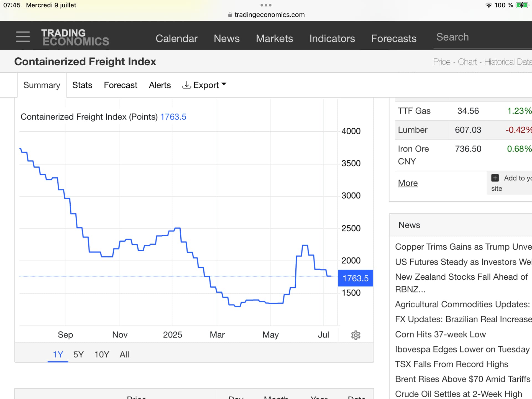Click the More commodities link
This screenshot has width=532, height=399.
(x=408, y=183)
